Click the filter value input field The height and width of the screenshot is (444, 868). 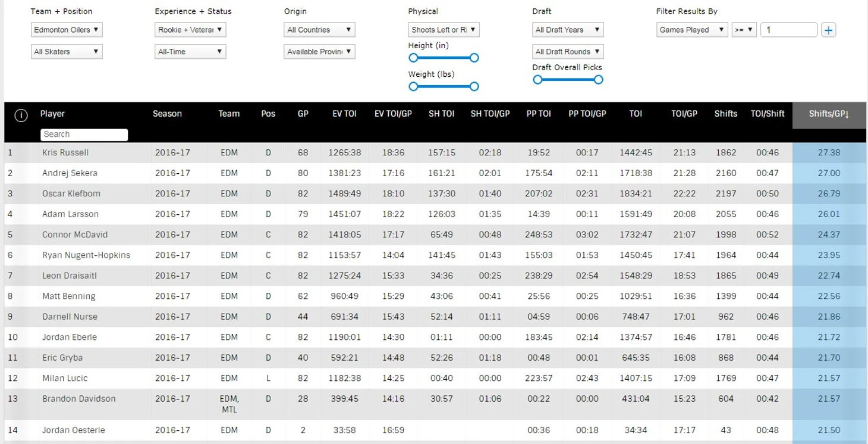788,30
